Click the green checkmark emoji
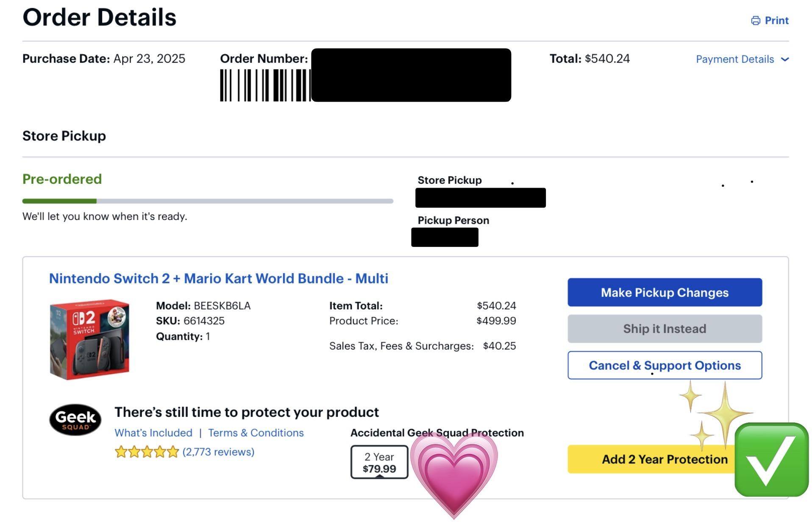 (771, 460)
